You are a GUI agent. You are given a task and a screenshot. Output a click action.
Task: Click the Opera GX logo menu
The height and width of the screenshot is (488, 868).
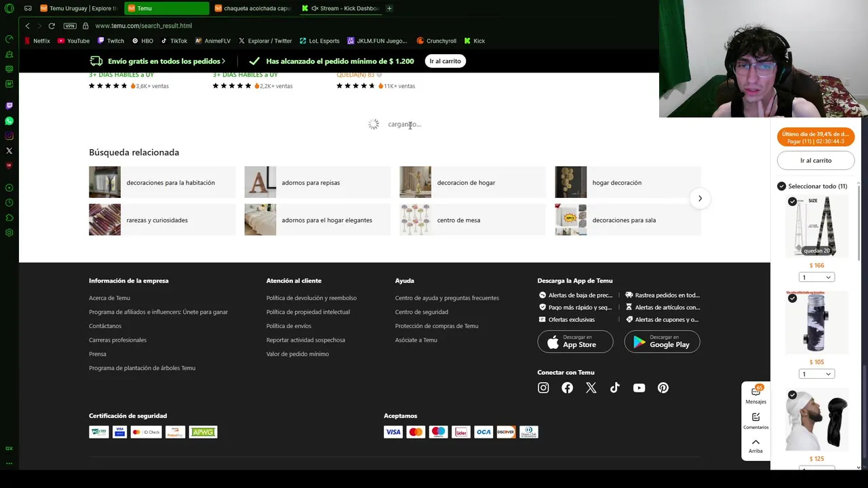(9, 8)
